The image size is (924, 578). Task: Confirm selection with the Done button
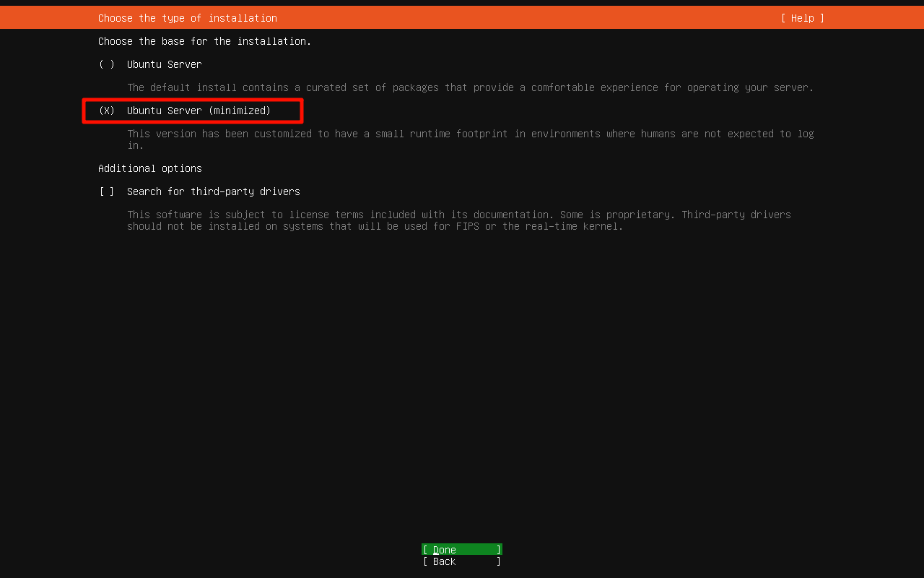462,550
